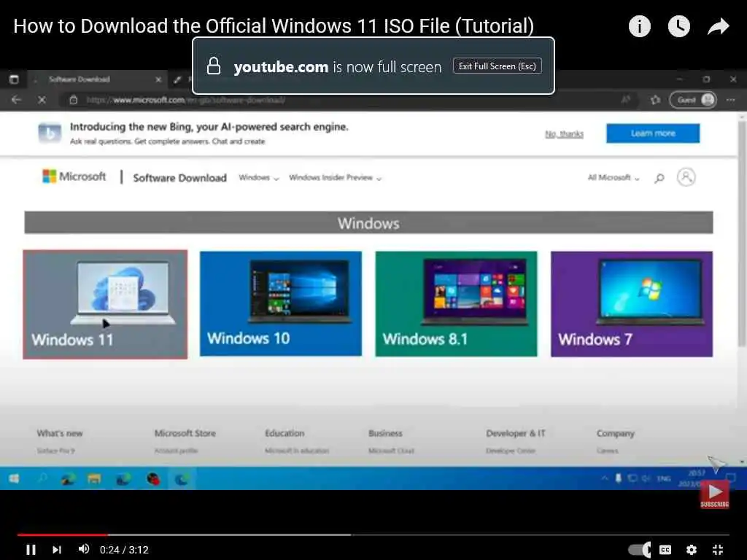Skip to the next video
Viewport: 747px width, 560px height.
click(x=57, y=550)
